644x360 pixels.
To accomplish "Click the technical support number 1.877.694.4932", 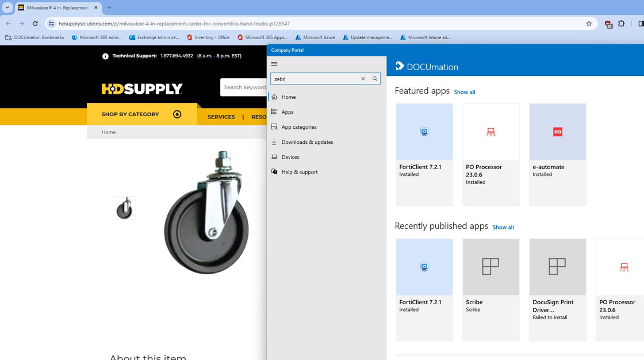I will pyautogui.click(x=177, y=56).
